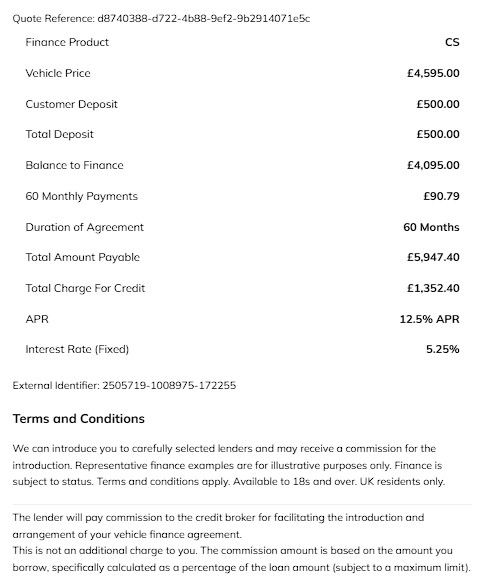Viewport: 478px width, 581px height.
Task: Click the External Identifier number
Action: [169, 386]
